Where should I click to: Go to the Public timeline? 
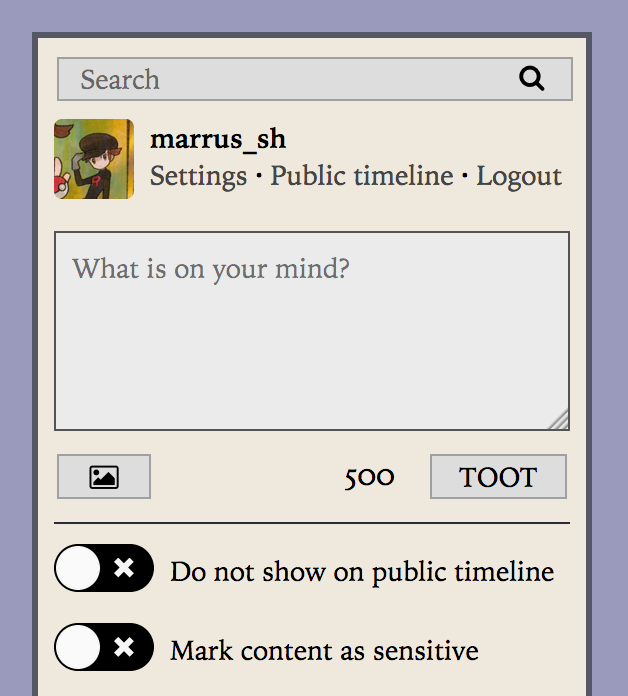(x=362, y=176)
